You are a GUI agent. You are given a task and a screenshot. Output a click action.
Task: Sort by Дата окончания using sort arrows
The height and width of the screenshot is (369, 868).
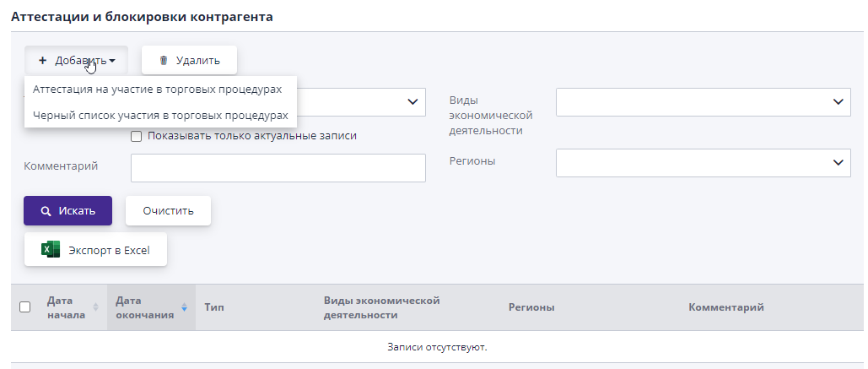coord(185,307)
